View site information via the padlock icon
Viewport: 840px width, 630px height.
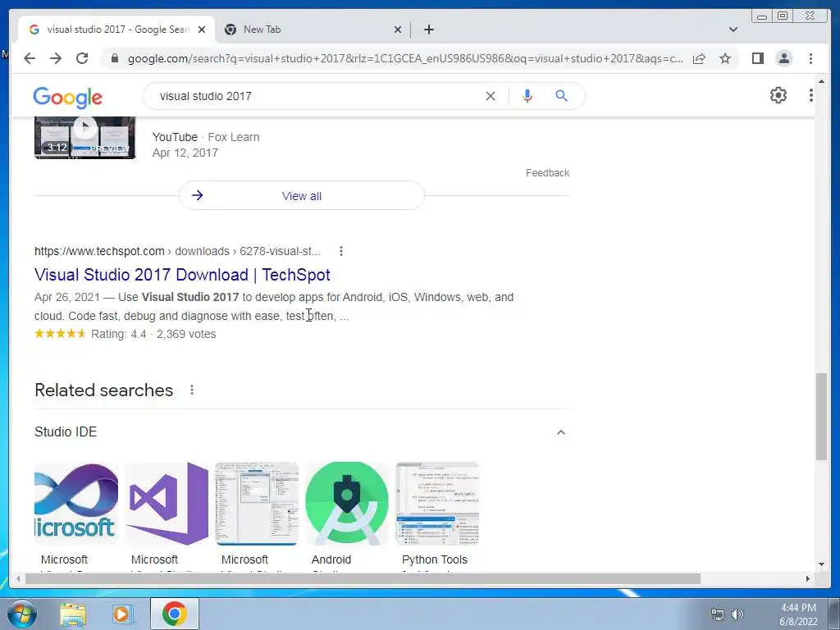click(114, 58)
